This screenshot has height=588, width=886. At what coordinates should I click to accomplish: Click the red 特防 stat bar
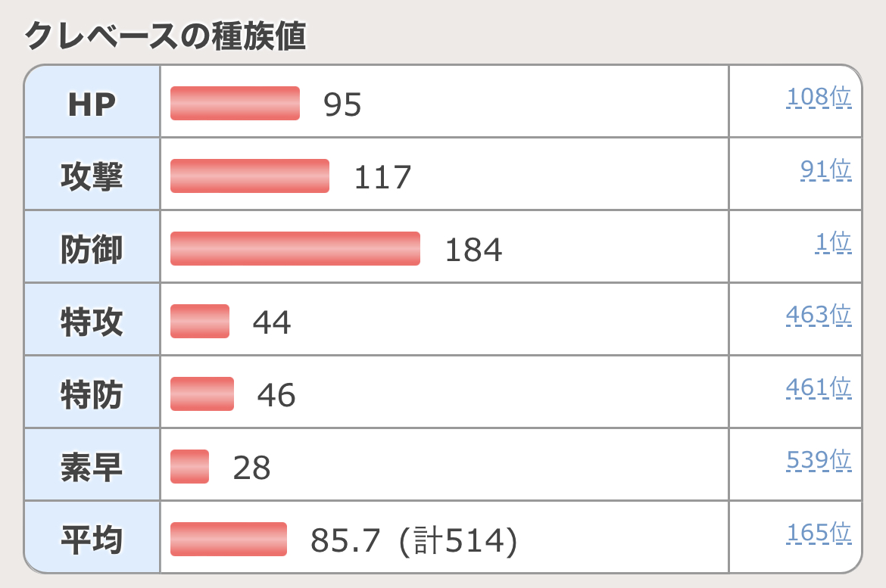(x=202, y=394)
